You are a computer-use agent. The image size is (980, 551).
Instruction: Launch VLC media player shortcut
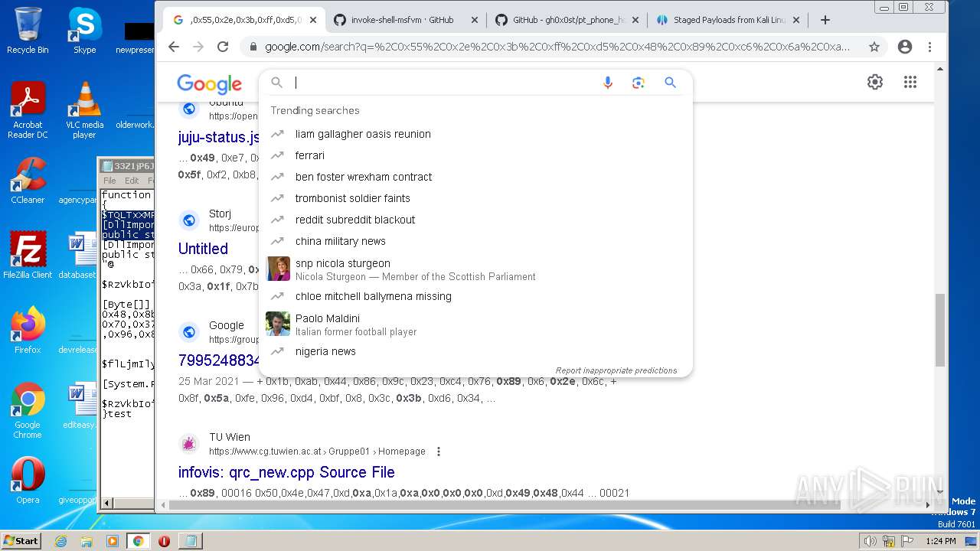pyautogui.click(x=84, y=110)
